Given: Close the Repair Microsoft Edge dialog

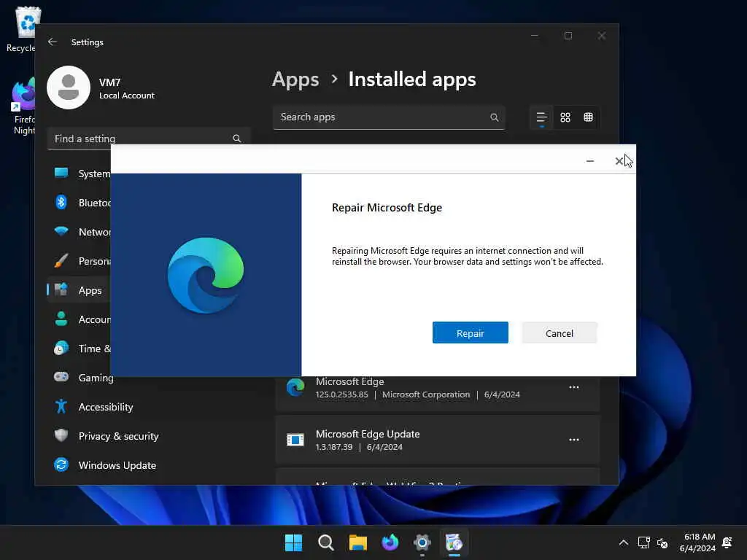Looking at the screenshot, I should pos(619,161).
